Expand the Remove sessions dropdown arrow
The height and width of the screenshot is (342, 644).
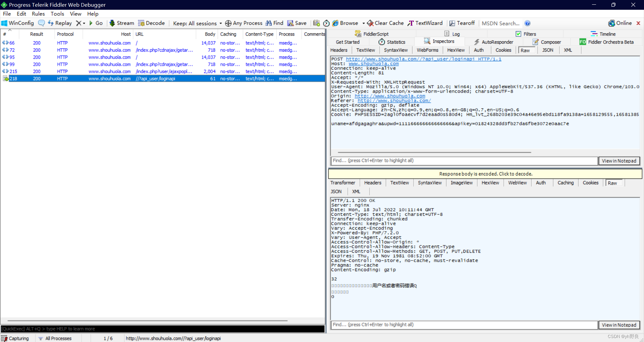[x=84, y=23]
